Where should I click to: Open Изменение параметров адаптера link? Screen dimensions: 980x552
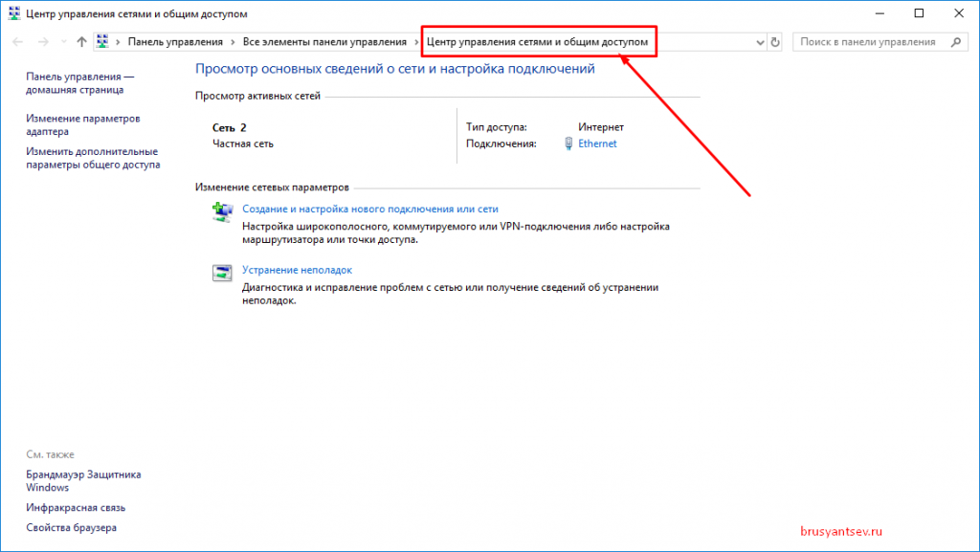point(83,125)
